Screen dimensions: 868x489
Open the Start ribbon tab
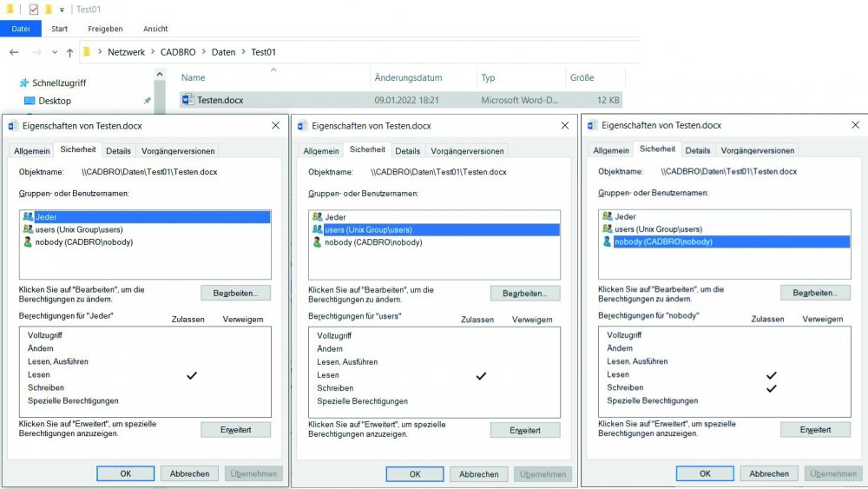[x=59, y=29]
